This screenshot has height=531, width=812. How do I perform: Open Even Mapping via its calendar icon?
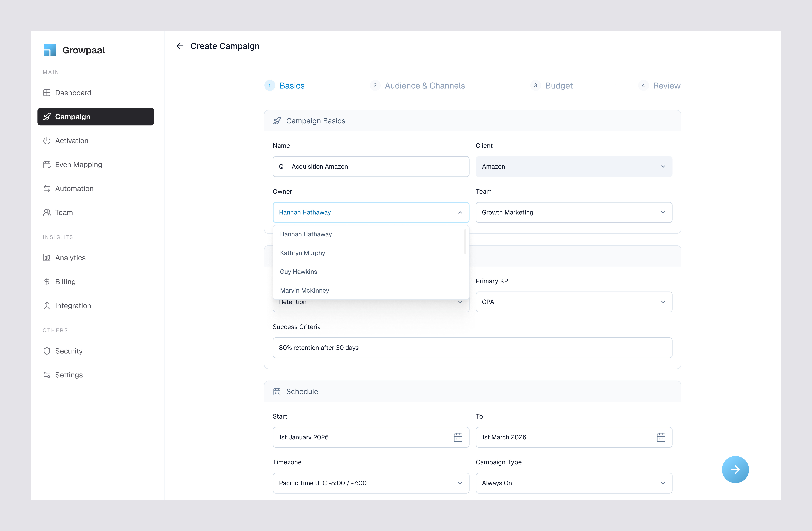coord(47,165)
